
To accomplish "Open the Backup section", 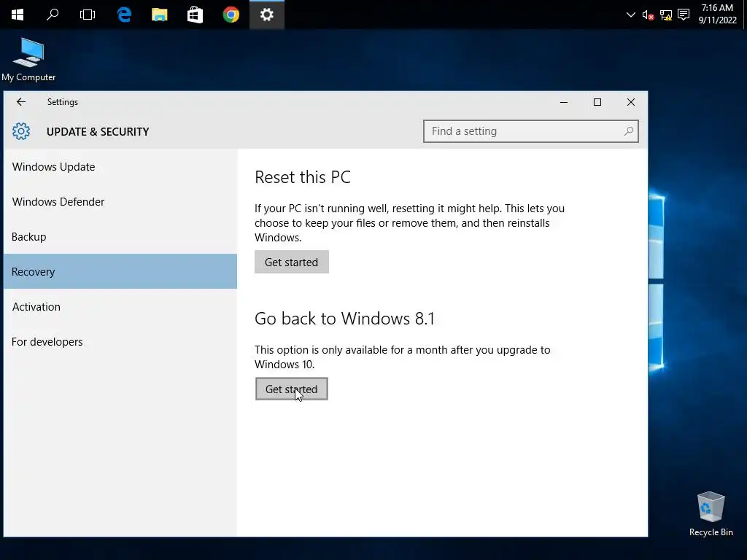I will click(120, 237).
